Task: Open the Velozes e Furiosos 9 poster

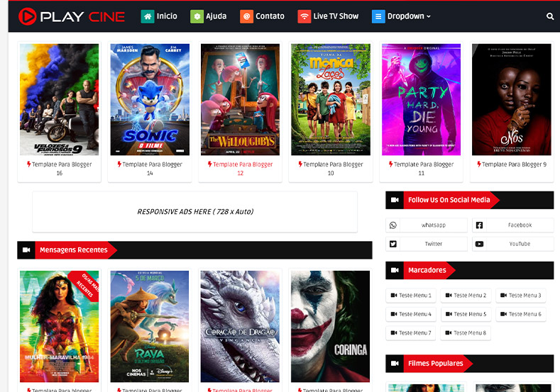Action: [x=60, y=99]
